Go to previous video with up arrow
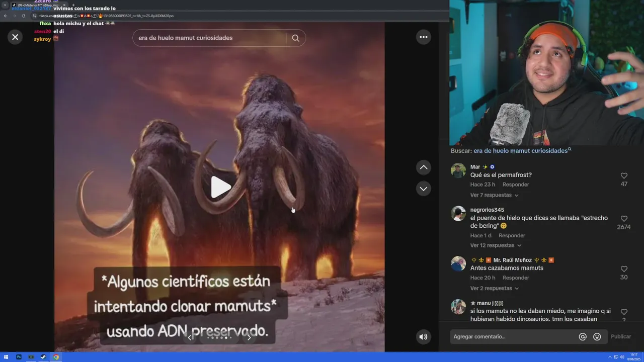This screenshot has height=362, width=644. click(423, 167)
